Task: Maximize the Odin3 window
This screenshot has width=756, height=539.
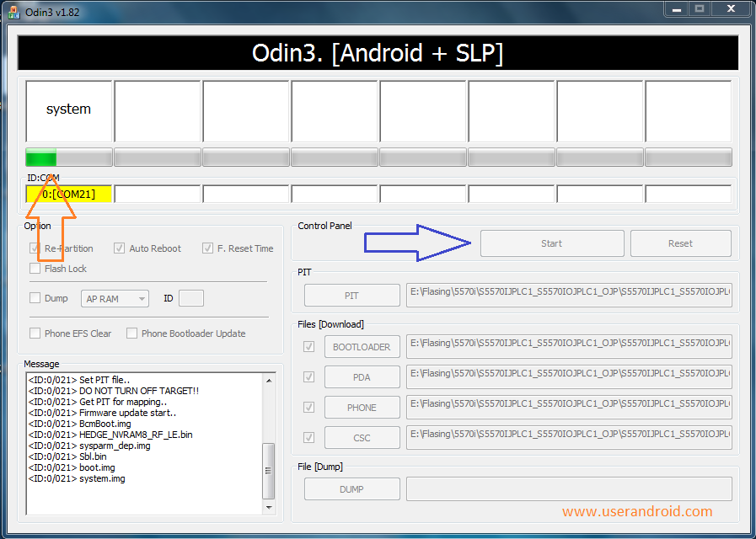Action: (x=700, y=8)
